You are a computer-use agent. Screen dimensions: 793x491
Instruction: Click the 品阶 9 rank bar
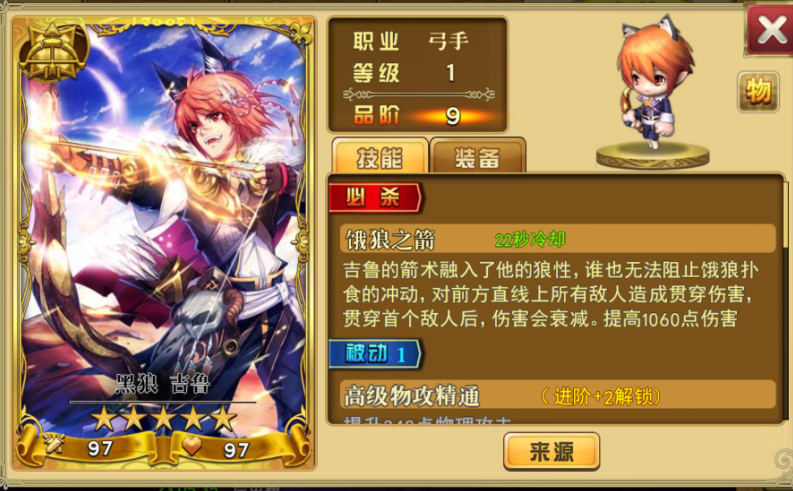click(x=418, y=116)
